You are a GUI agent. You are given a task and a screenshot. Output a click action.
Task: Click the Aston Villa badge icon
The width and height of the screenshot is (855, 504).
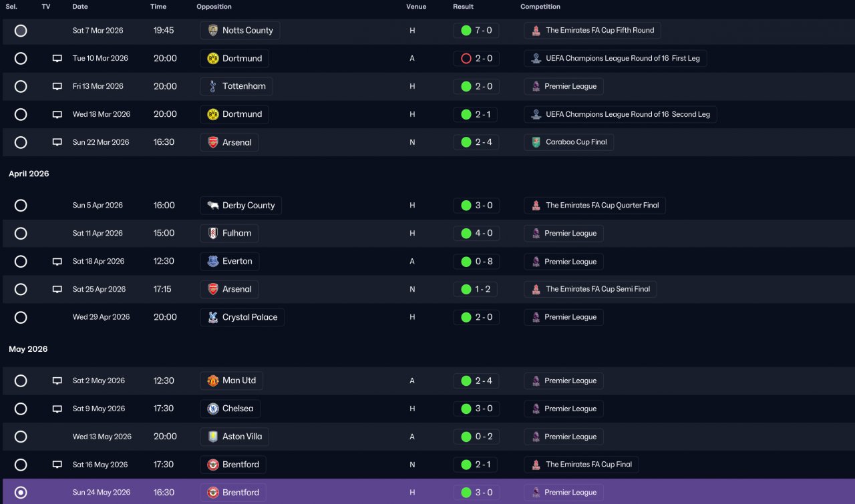pyautogui.click(x=213, y=437)
